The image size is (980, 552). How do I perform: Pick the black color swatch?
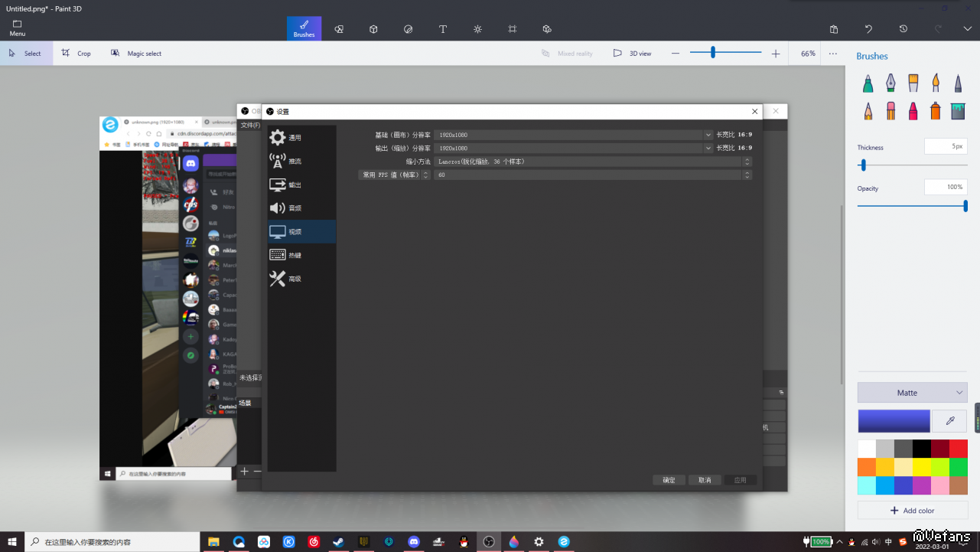coord(922,449)
